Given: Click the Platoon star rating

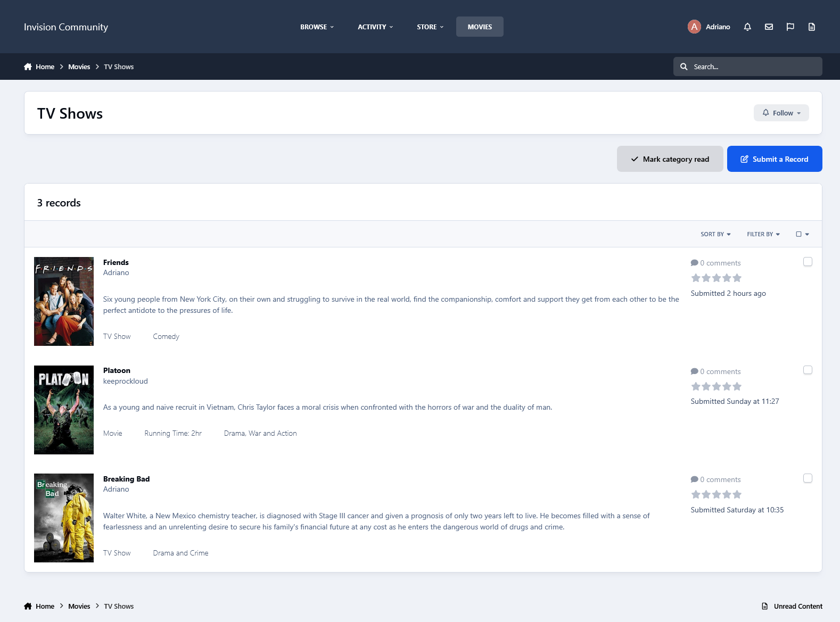Looking at the screenshot, I should click(716, 386).
